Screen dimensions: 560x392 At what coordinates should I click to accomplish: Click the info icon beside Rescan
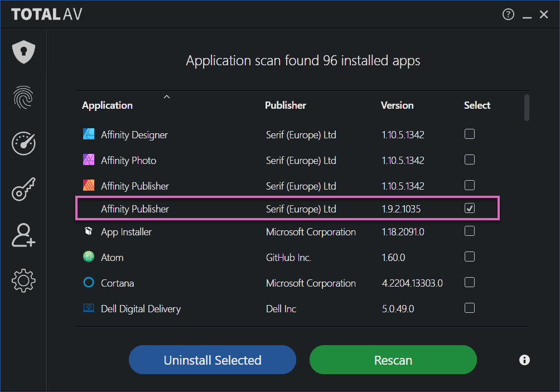tap(524, 360)
